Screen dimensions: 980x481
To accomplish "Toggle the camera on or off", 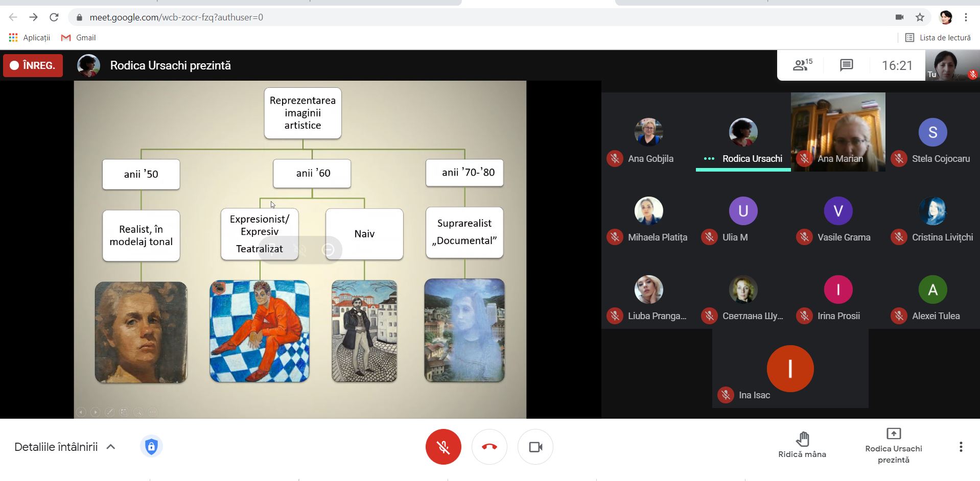I will click(x=535, y=447).
